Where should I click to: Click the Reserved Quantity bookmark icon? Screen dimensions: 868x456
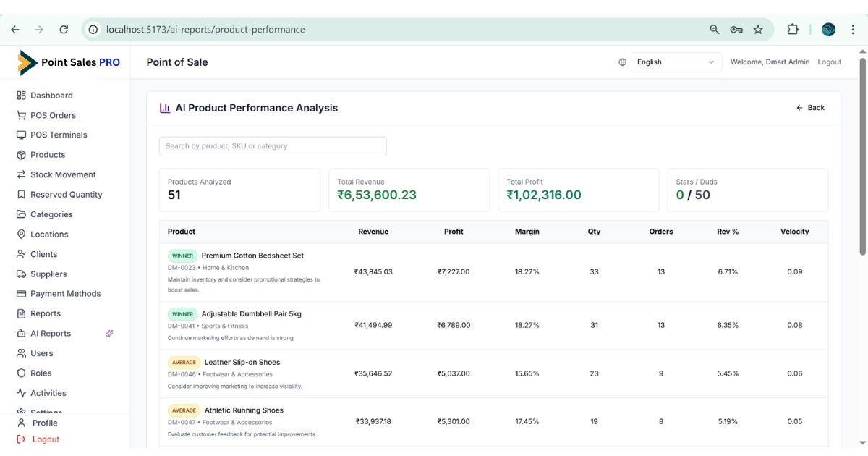(x=21, y=195)
